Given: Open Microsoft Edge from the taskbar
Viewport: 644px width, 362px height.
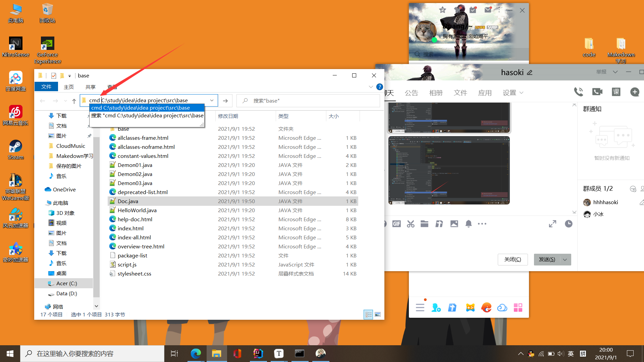Looking at the screenshot, I should coord(196,354).
